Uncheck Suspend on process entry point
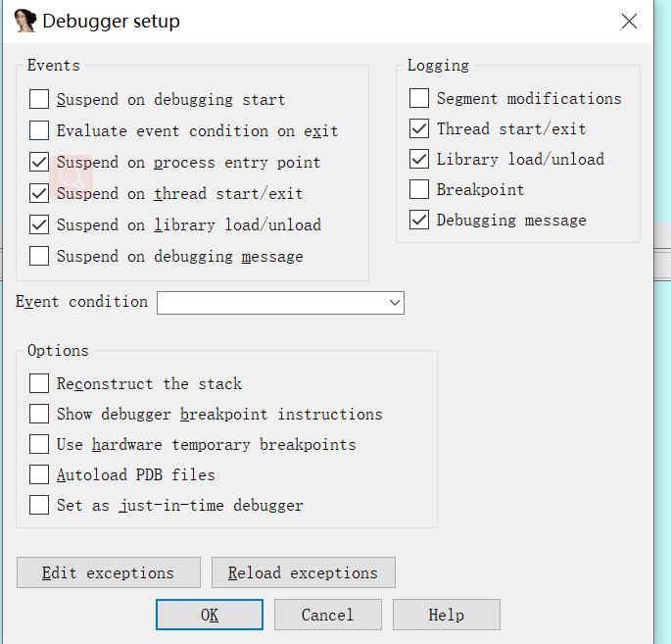The height and width of the screenshot is (644, 671). pyautogui.click(x=39, y=163)
